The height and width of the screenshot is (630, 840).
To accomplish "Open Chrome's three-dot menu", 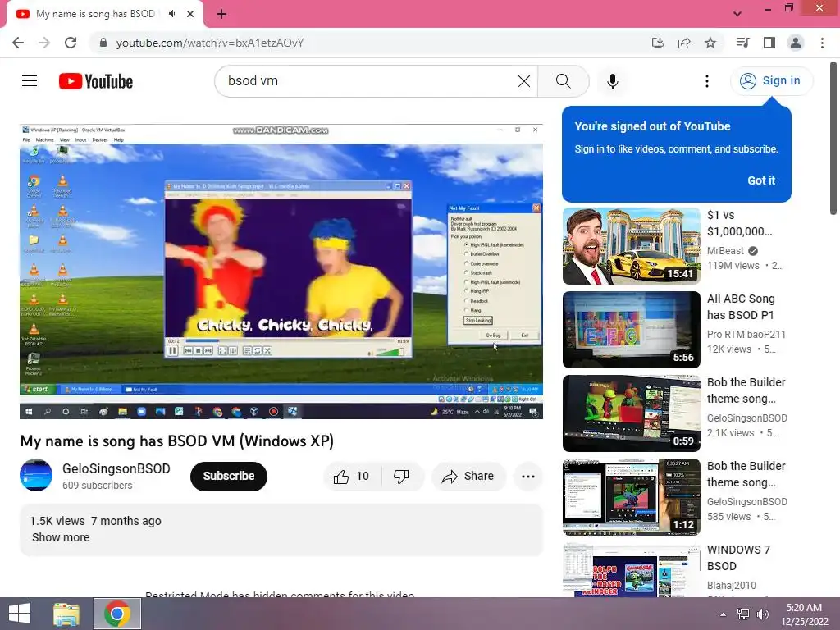I will pyautogui.click(x=822, y=43).
